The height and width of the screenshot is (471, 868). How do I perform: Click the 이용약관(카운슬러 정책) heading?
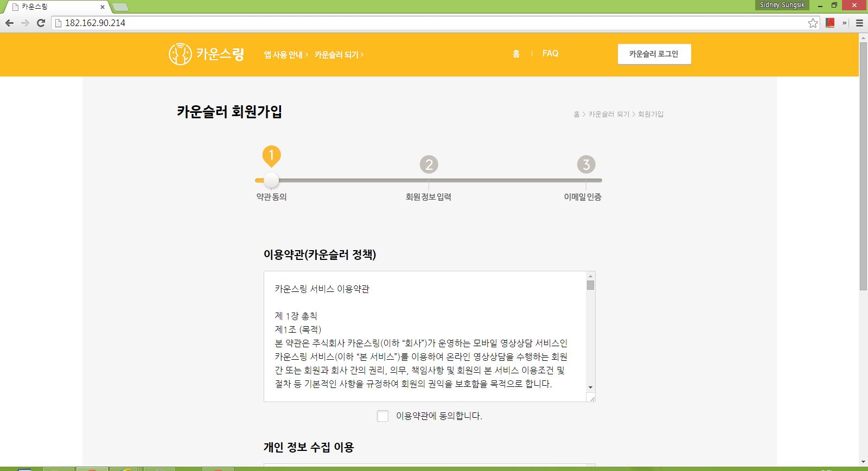[x=320, y=254]
